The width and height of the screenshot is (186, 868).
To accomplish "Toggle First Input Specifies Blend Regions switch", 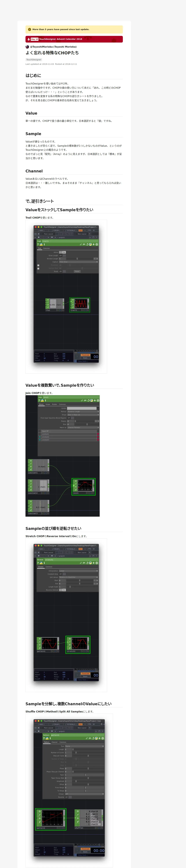I will click(71, 418).
